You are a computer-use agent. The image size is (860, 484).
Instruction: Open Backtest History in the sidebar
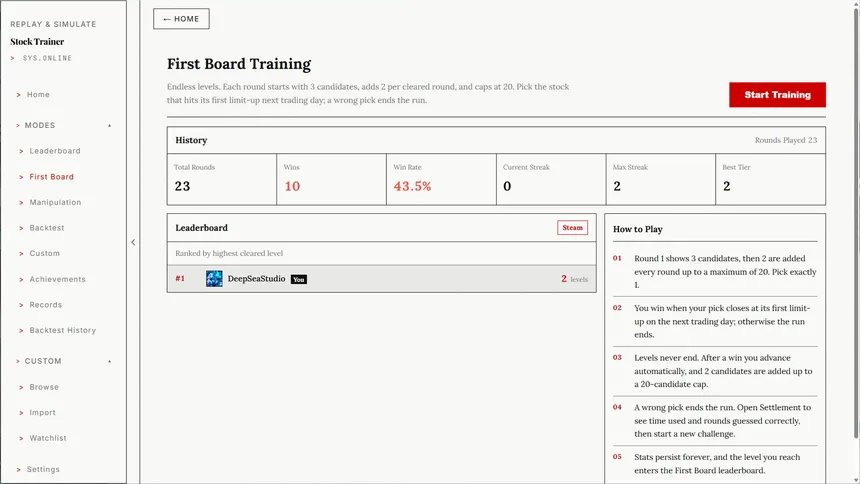pyautogui.click(x=63, y=330)
